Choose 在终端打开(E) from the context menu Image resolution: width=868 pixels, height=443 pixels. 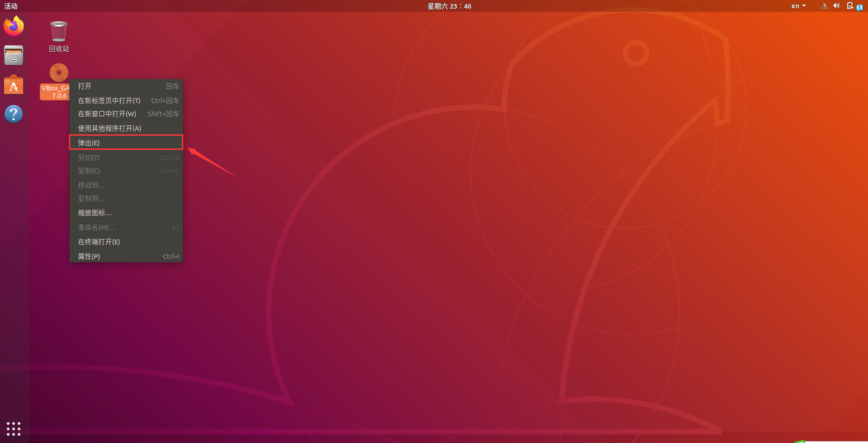point(126,242)
